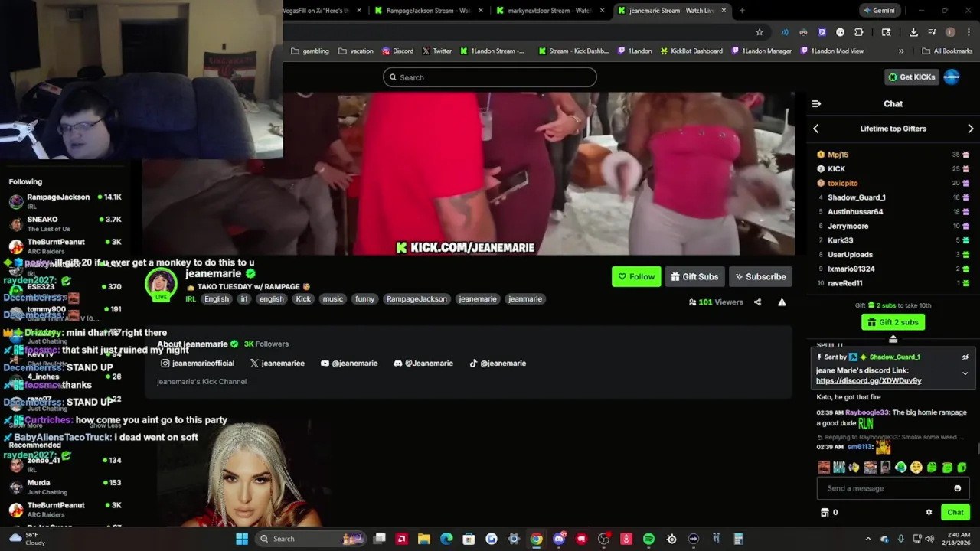Go to next leaderboard with right arrow
980x551 pixels.
(971, 129)
